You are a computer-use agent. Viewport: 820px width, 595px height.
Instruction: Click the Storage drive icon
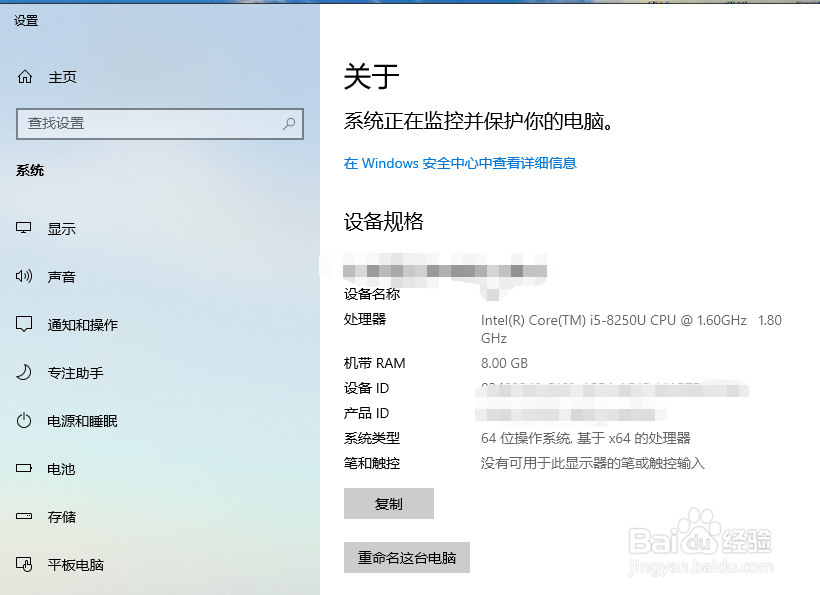pos(24,517)
